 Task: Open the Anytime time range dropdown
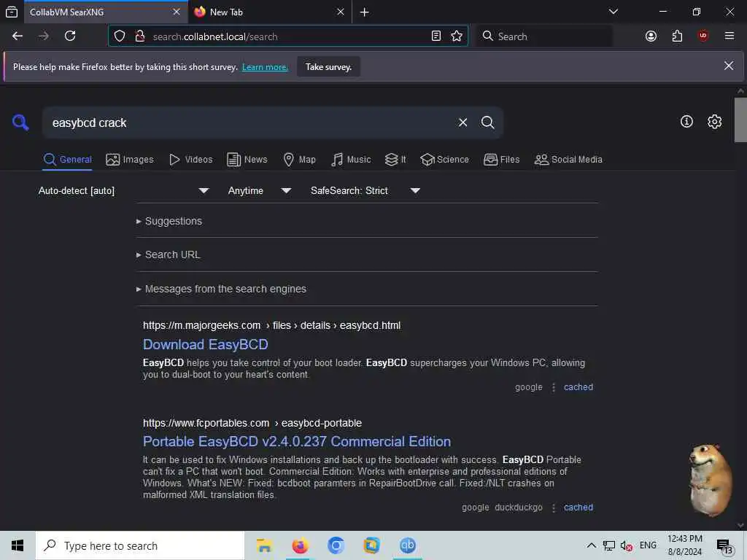click(260, 190)
